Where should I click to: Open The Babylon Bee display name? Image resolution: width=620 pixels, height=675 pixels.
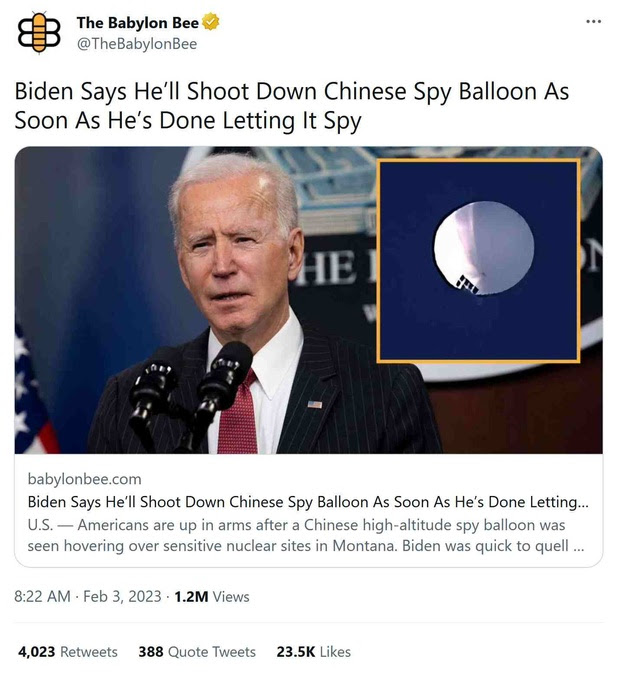(x=138, y=22)
